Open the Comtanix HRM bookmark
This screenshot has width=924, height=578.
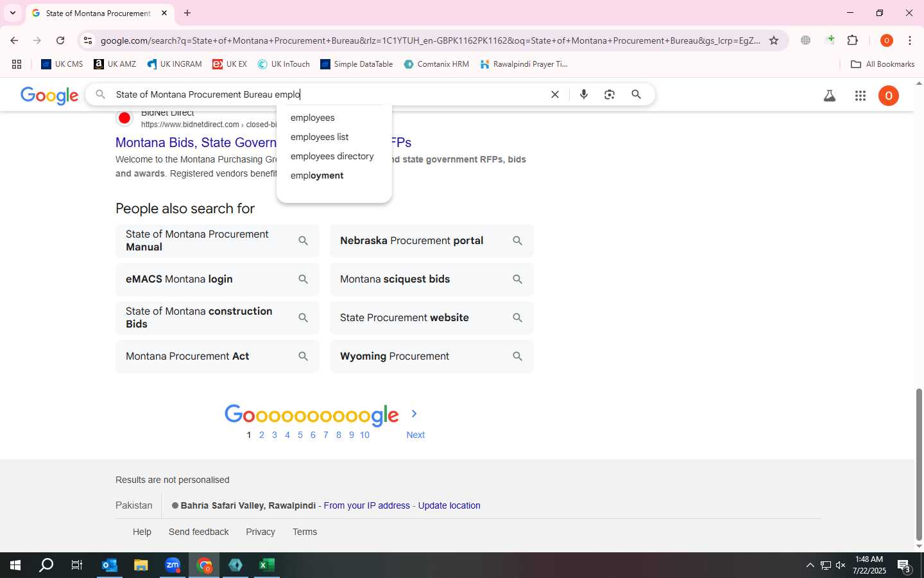[x=436, y=64]
